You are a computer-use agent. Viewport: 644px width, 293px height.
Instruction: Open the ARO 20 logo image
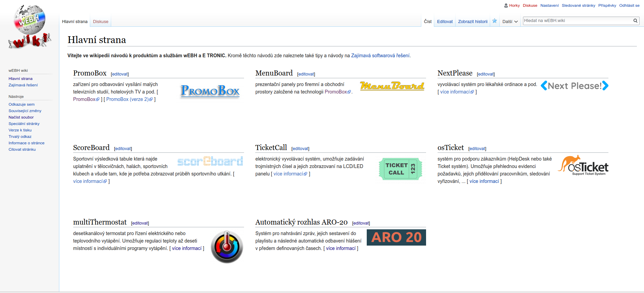tap(396, 237)
